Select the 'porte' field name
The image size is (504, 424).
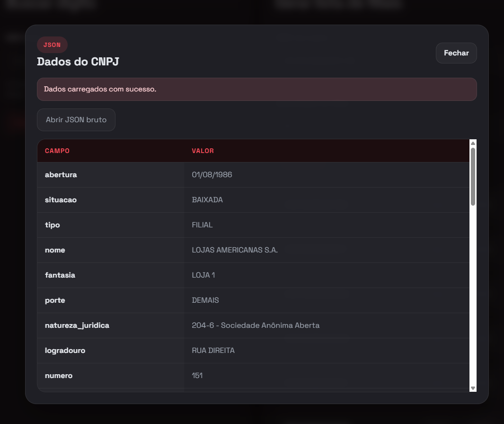point(55,300)
